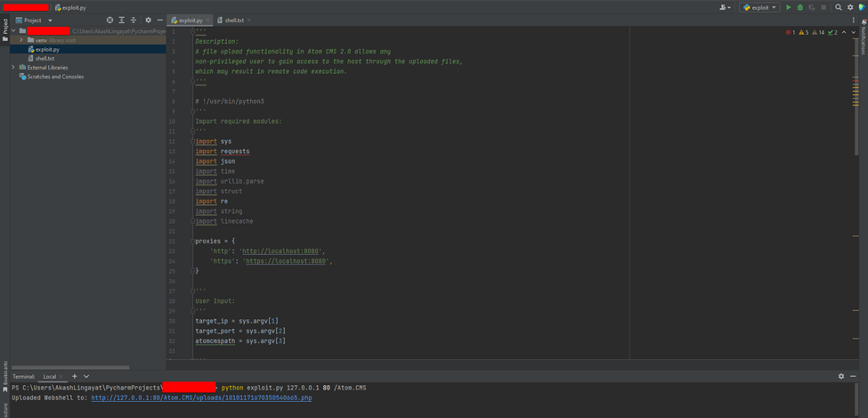Hide the Project panel with minus icon
Viewport: 868px width, 418px height.
(x=159, y=20)
